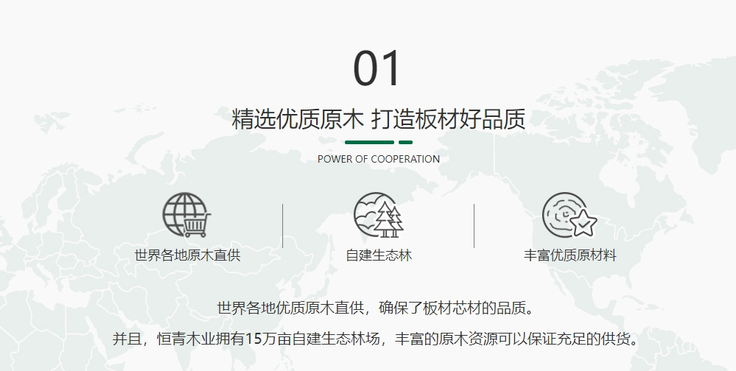736x371 pixels.
Task: Click the pine trees ecological forest icon
Action: 378,215
